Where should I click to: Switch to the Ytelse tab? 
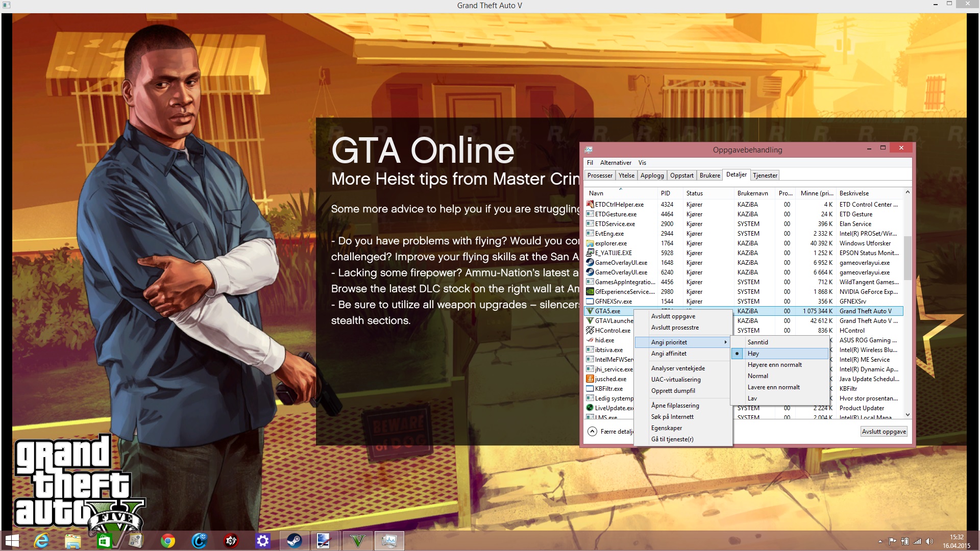coord(626,176)
